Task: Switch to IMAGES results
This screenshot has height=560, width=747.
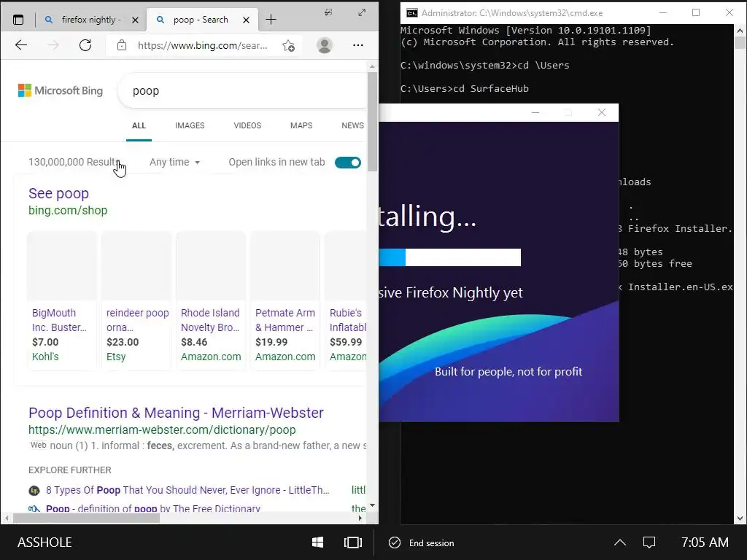Action: (x=190, y=125)
